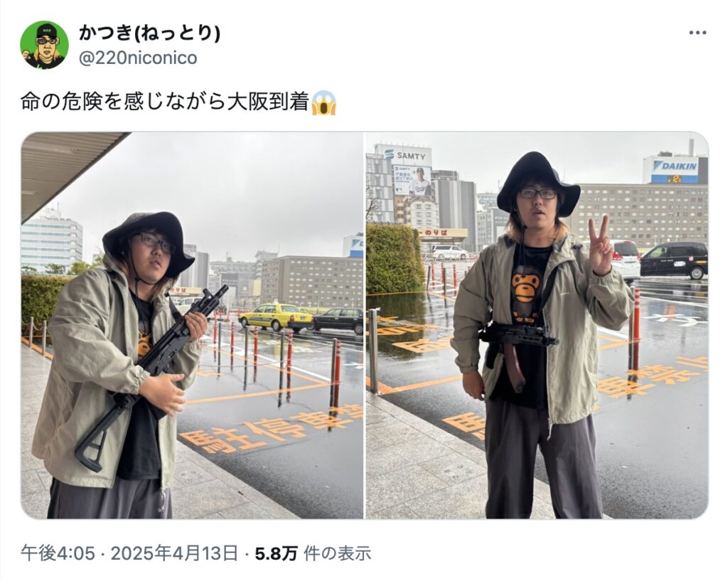Click the 5.8万 view count

277,553
